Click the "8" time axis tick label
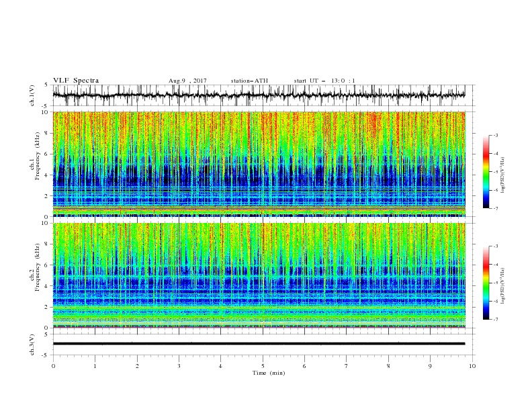This screenshot has height=411, width=532. click(388, 366)
